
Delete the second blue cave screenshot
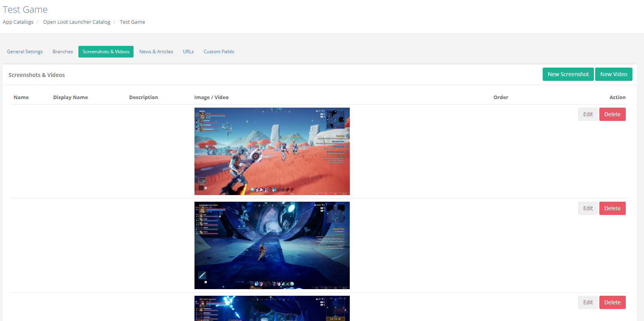[612, 208]
